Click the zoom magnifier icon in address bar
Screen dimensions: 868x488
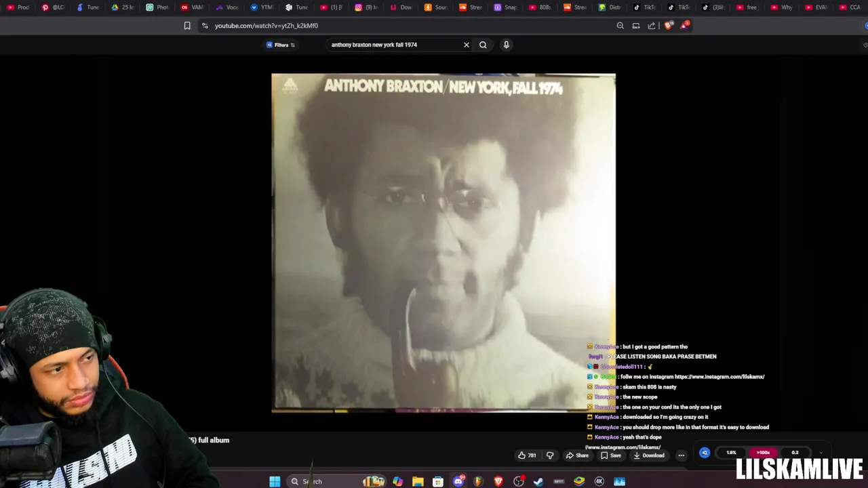pyautogui.click(x=620, y=26)
